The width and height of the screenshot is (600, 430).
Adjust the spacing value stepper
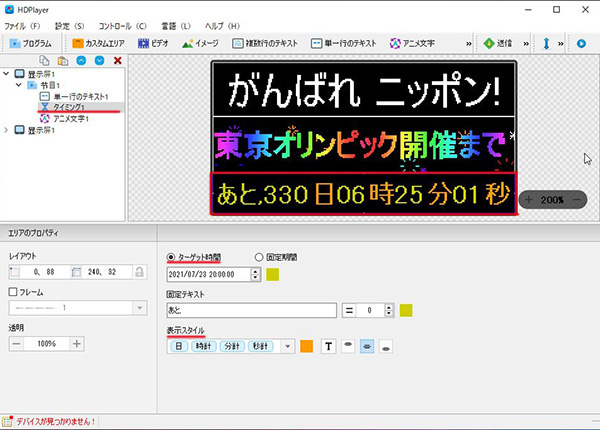[389, 310]
